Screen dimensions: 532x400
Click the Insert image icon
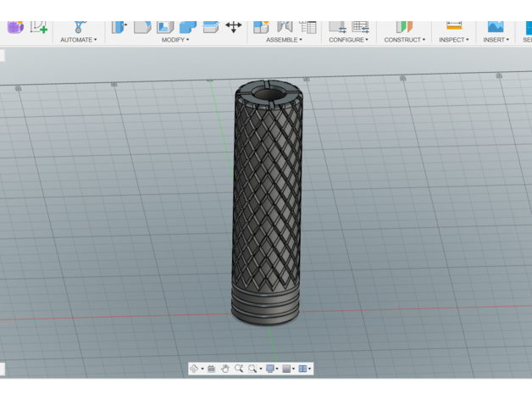click(x=495, y=27)
